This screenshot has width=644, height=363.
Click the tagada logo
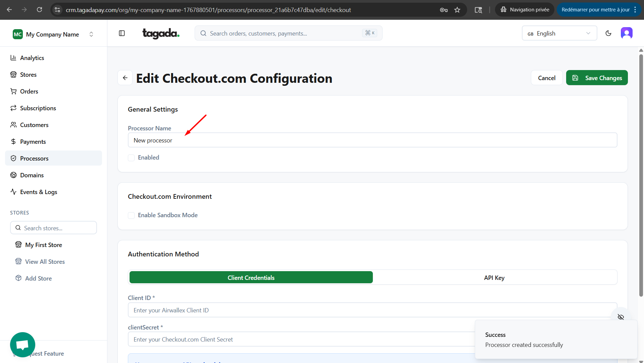click(161, 33)
